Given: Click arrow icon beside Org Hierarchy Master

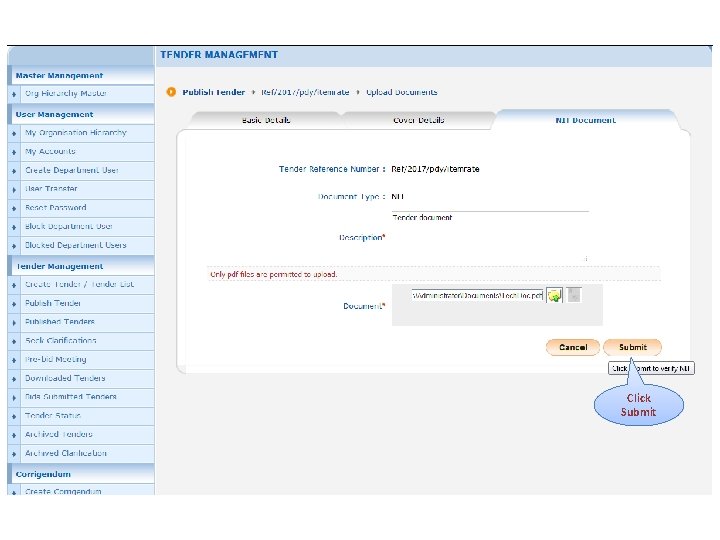Looking at the screenshot, I should tap(14, 94).
